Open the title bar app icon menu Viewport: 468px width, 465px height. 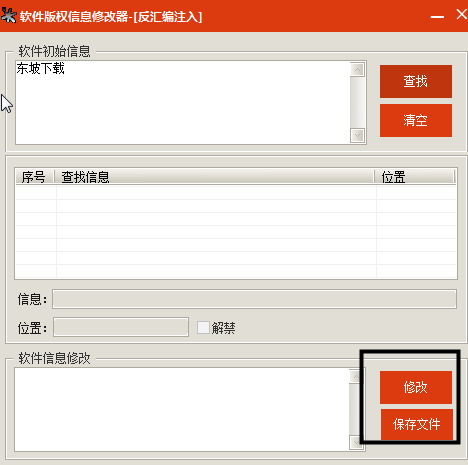(x=9, y=15)
